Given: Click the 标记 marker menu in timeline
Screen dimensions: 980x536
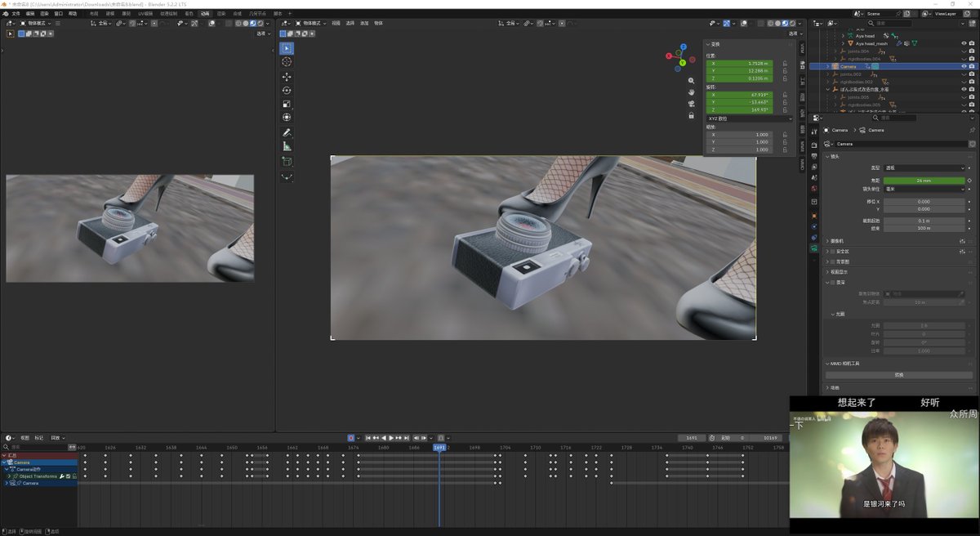Looking at the screenshot, I should pyautogui.click(x=39, y=438).
